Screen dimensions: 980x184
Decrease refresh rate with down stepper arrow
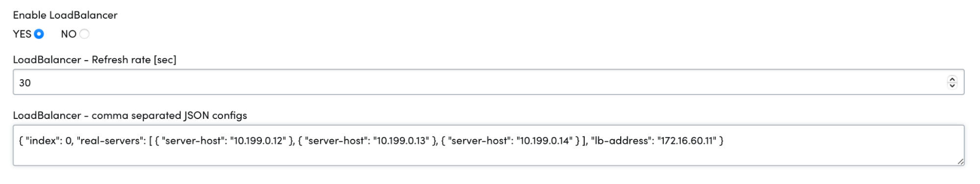tap(952, 86)
